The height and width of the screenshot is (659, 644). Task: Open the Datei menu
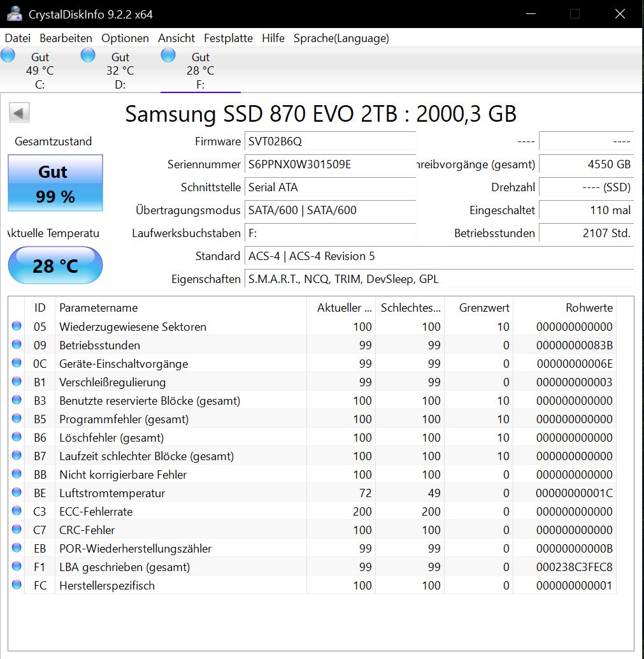17,38
